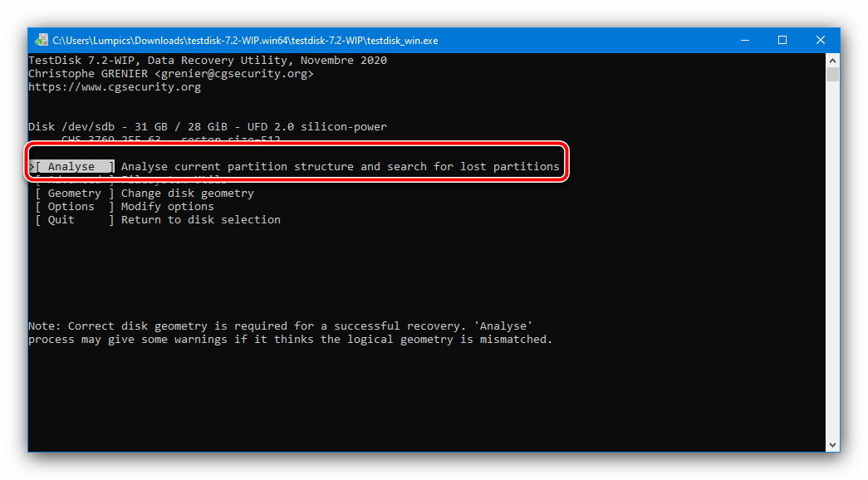The width and height of the screenshot is (868, 480).
Task: Pick the Quit menu entry
Action: (61, 220)
